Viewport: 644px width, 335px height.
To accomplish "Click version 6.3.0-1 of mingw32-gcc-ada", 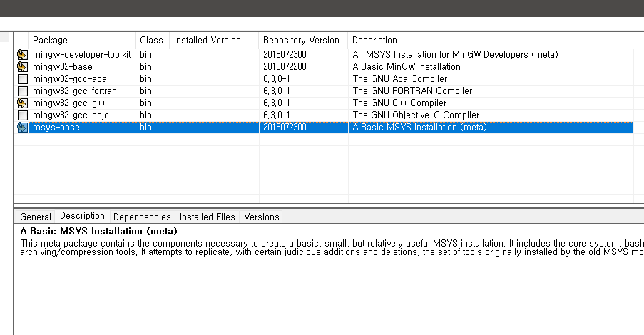I will click(277, 79).
